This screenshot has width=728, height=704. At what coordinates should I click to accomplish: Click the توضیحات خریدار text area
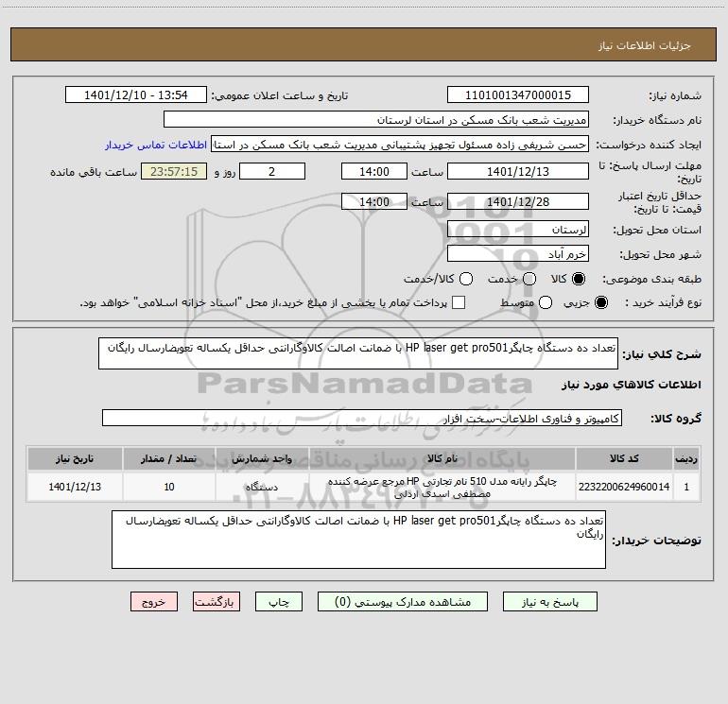[358, 540]
